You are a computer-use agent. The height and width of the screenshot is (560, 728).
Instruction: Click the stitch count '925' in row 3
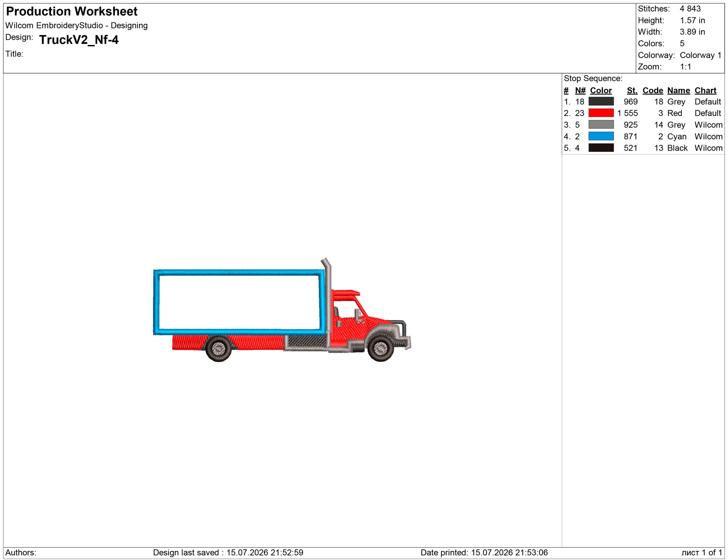tap(631, 125)
